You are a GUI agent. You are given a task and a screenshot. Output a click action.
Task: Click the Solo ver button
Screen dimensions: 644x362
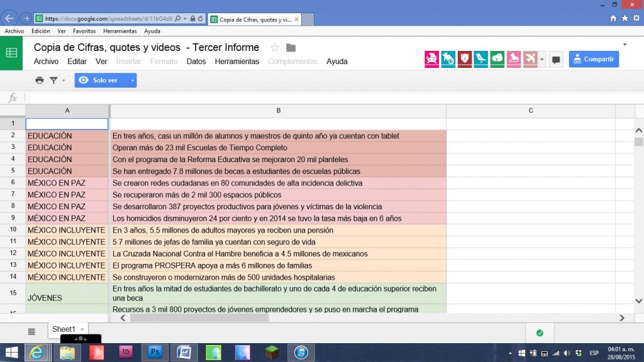[x=101, y=80]
